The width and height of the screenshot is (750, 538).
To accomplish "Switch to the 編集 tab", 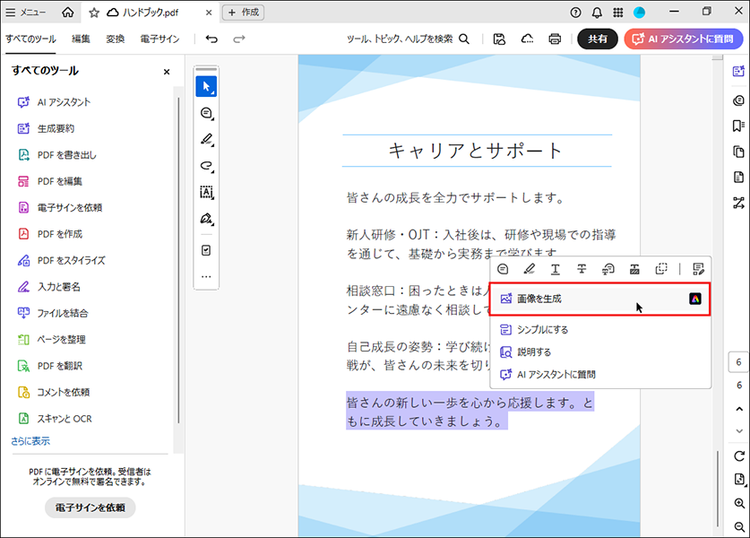I will pos(81,39).
